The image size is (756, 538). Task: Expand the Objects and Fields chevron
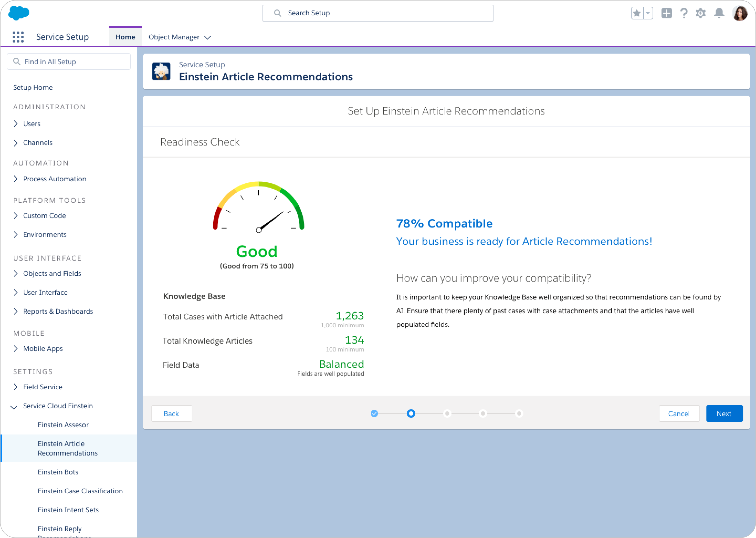[x=15, y=273]
